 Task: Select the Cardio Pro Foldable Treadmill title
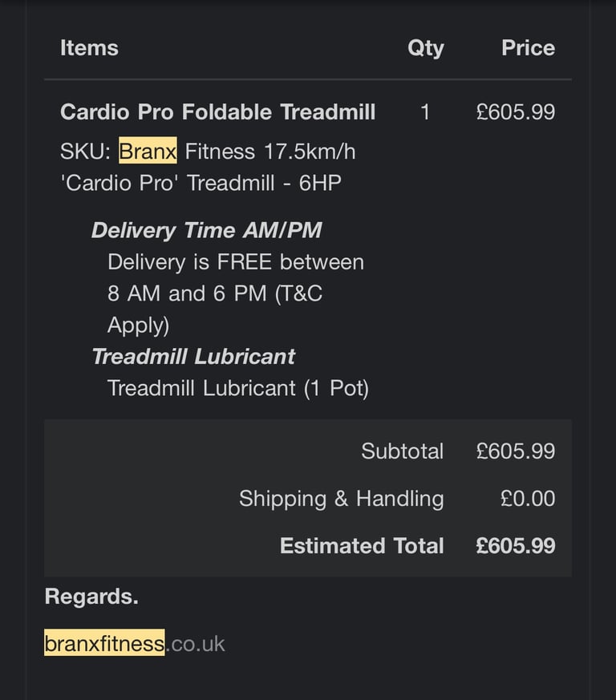click(x=217, y=111)
